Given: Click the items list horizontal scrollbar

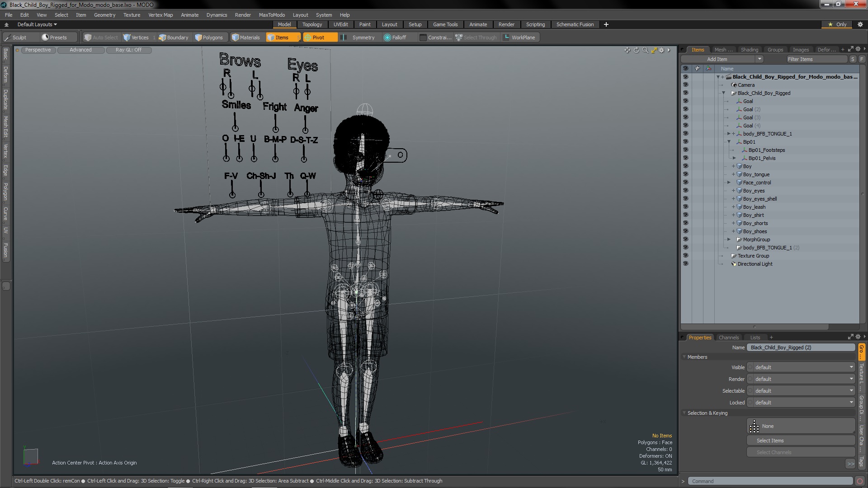Looking at the screenshot, I should point(754,327).
